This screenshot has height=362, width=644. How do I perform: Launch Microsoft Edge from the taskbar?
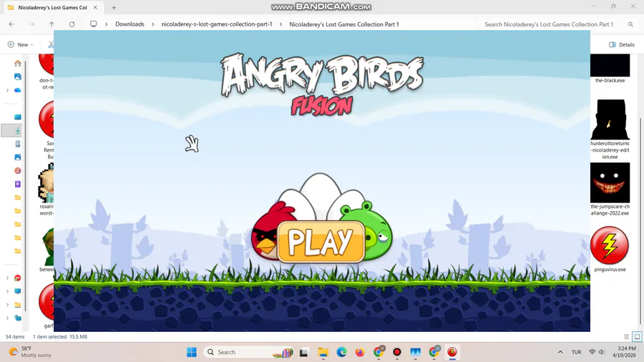click(x=342, y=352)
